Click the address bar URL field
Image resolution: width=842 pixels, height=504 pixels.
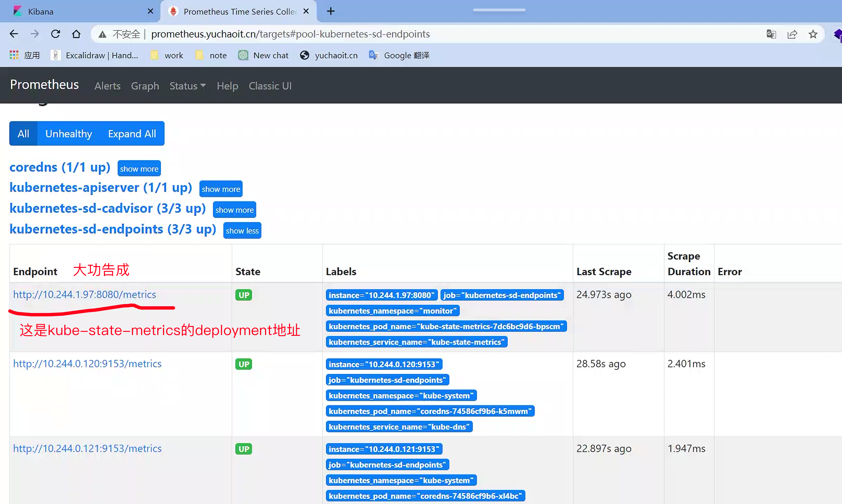(290, 34)
